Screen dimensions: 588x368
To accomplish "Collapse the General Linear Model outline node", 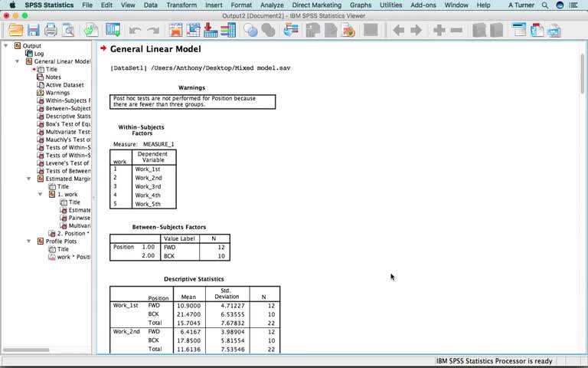I will (x=18, y=61).
